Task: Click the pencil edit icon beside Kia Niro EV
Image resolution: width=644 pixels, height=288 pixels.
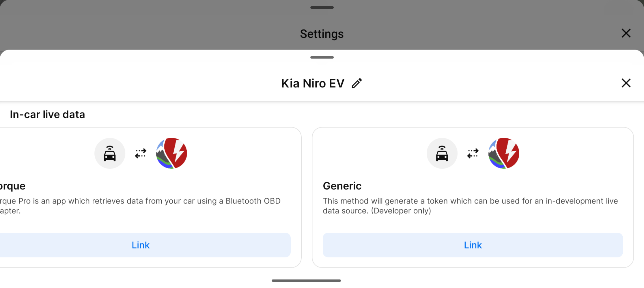Action: coord(357,83)
